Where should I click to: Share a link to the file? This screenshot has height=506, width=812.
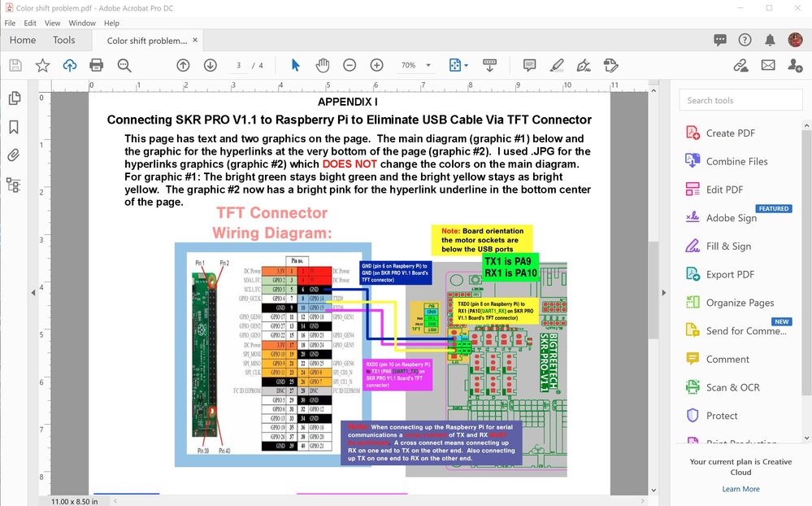click(x=741, y=65)
